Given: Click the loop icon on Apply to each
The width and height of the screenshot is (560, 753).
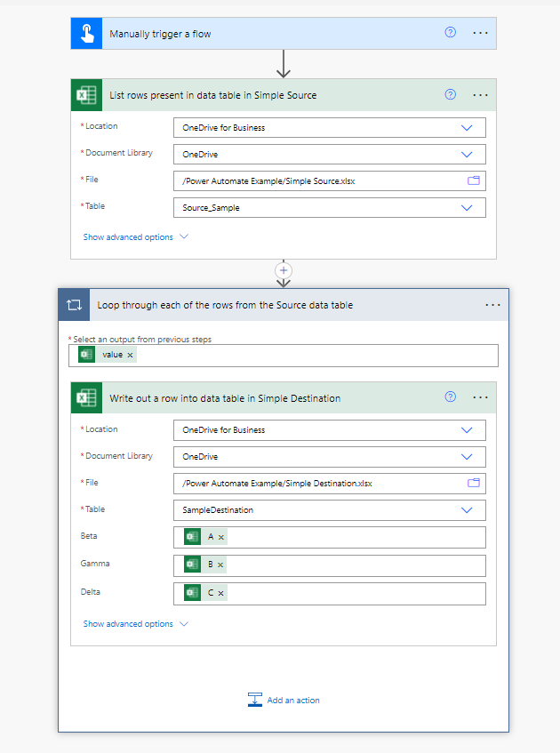Looking at the screenshot, I should (74, 304).
